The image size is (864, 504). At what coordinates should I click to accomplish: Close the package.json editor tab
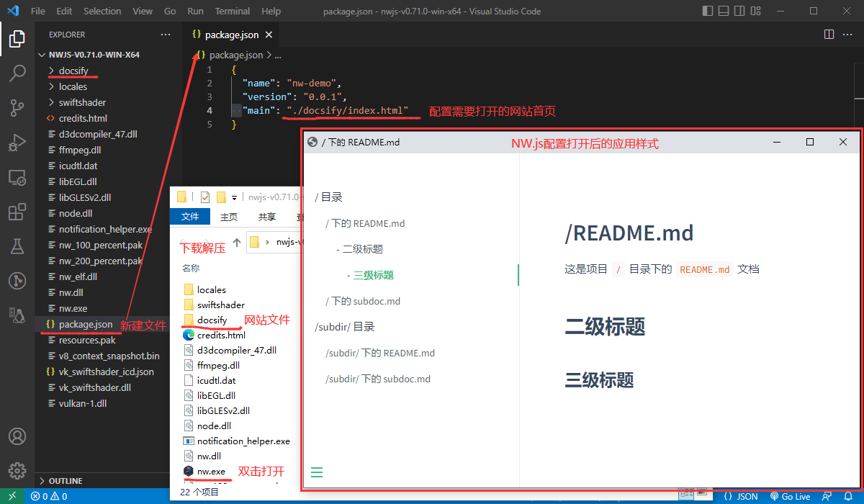point(269,35)
